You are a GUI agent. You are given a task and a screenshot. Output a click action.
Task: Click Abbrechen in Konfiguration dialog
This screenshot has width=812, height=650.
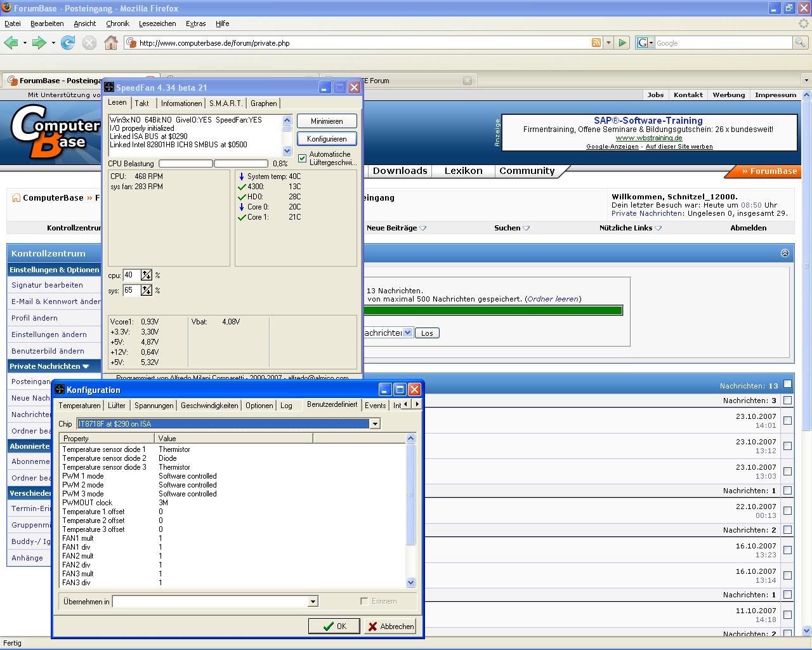pos(390,626)
